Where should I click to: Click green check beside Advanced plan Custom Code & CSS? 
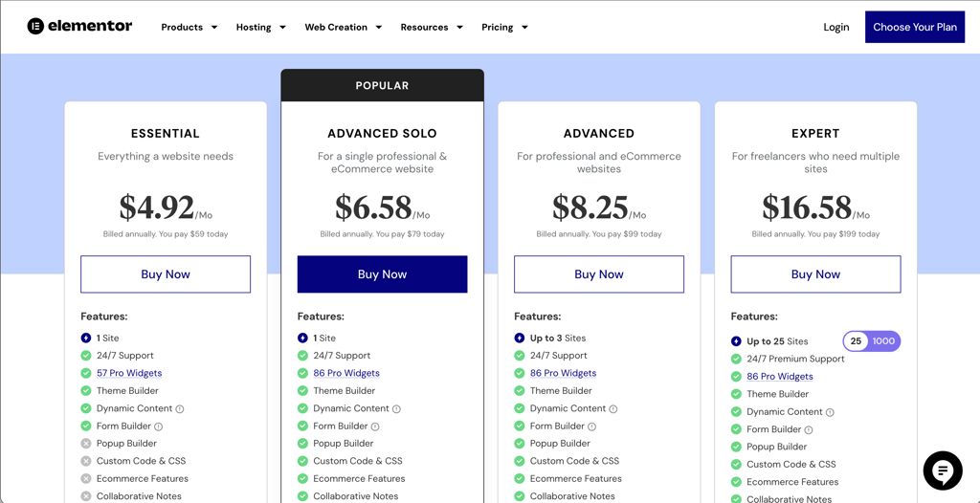point(520,461)
